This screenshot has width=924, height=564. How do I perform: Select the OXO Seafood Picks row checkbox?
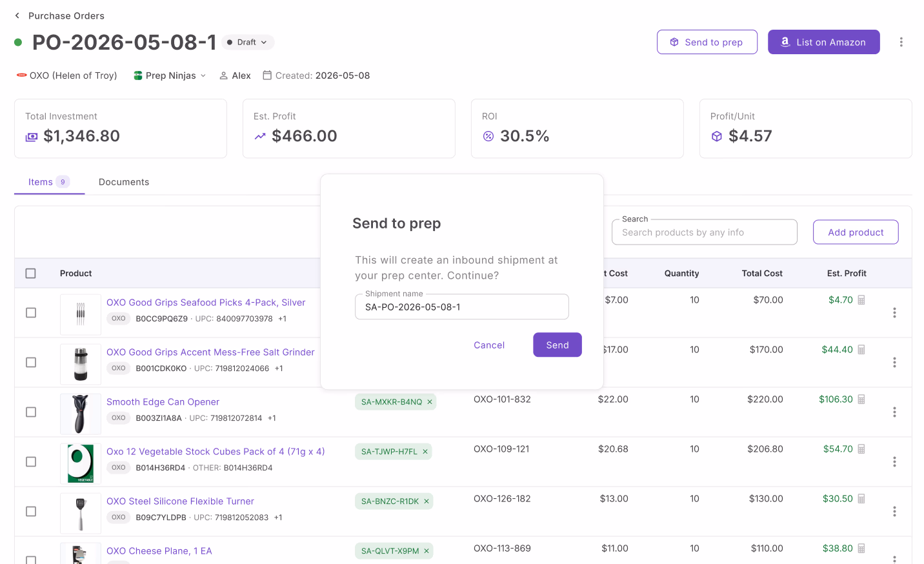click(x=30, y=313)
